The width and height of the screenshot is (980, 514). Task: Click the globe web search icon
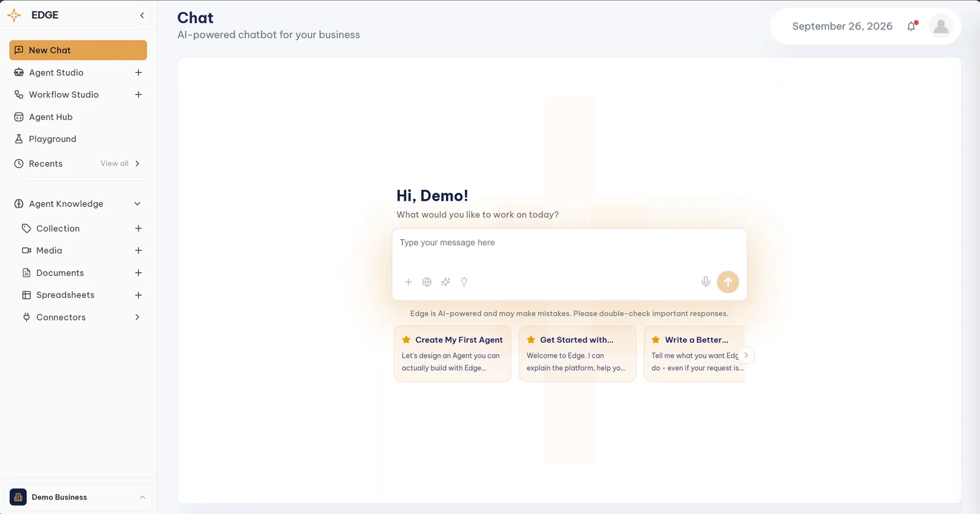click(x=427, y=282)
